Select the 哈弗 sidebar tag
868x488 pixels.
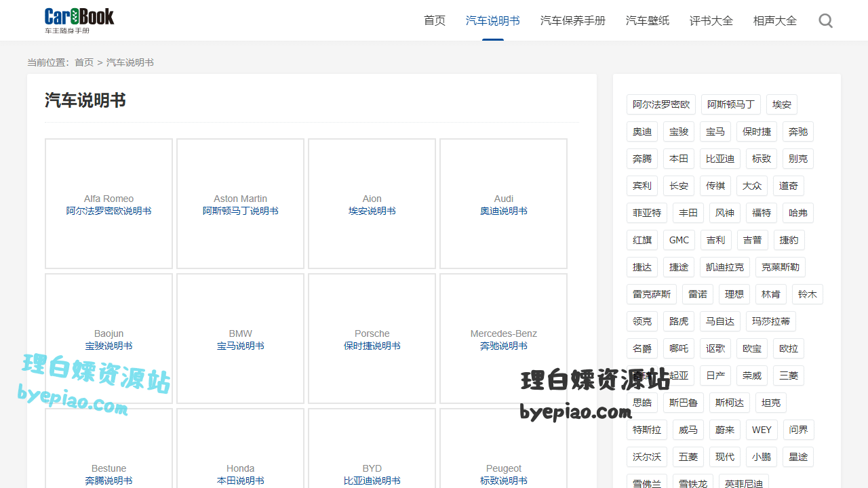(798, 213)
